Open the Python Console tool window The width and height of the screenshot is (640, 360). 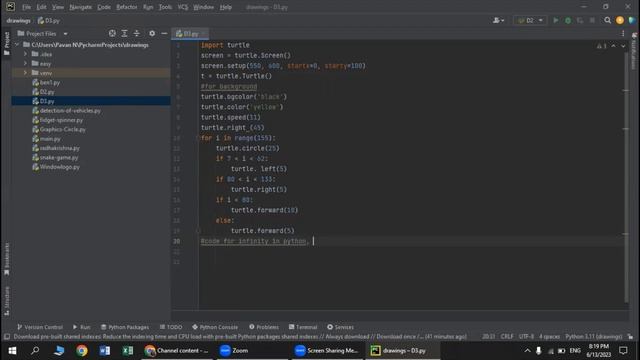[215, 327]
